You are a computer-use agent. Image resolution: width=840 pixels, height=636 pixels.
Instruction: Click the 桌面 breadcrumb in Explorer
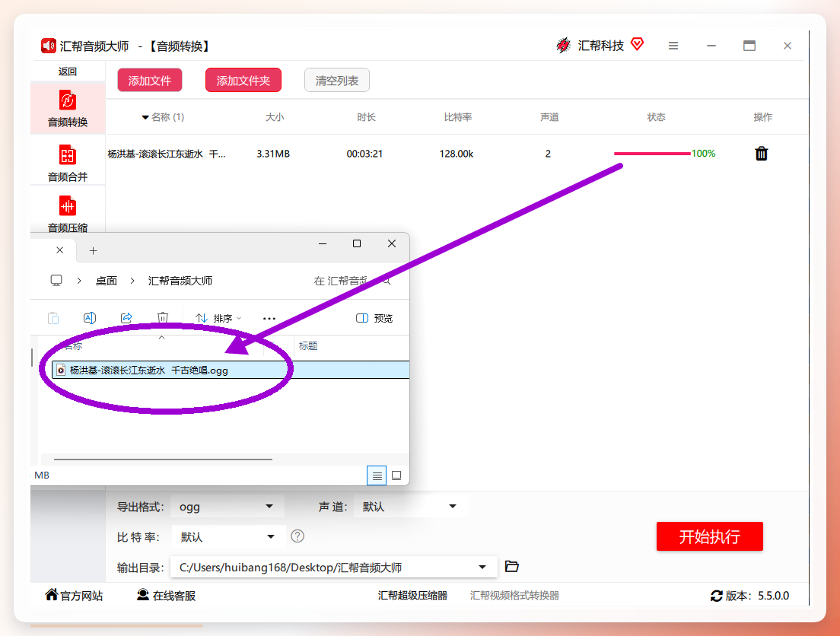click(106, 281)
